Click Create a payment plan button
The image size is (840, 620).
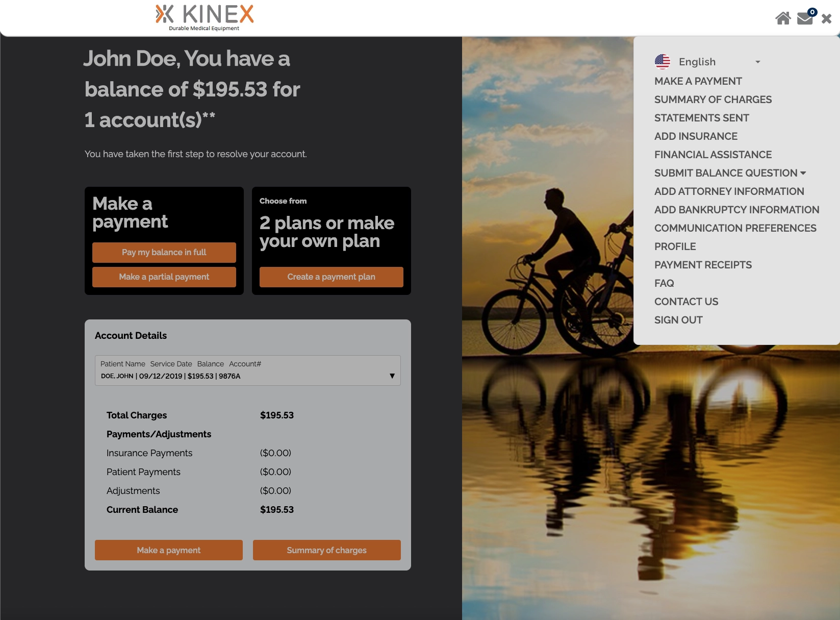click(332, 277)
